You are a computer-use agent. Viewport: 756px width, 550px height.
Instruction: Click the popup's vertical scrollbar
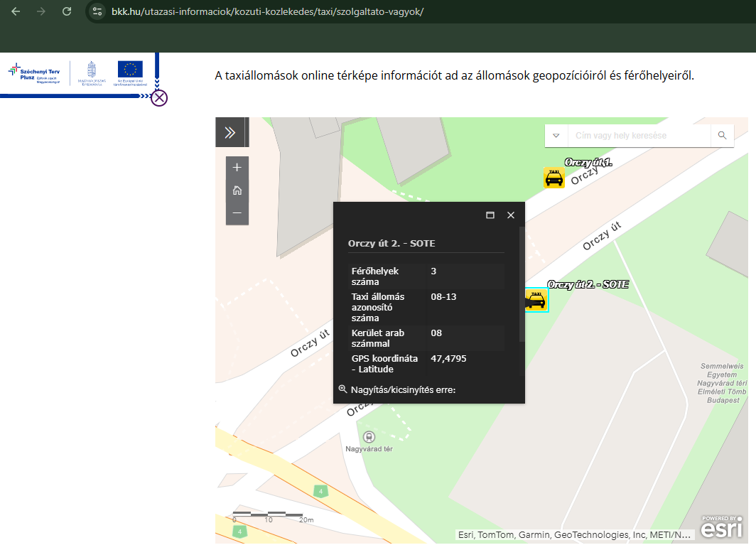pos(522,284)
